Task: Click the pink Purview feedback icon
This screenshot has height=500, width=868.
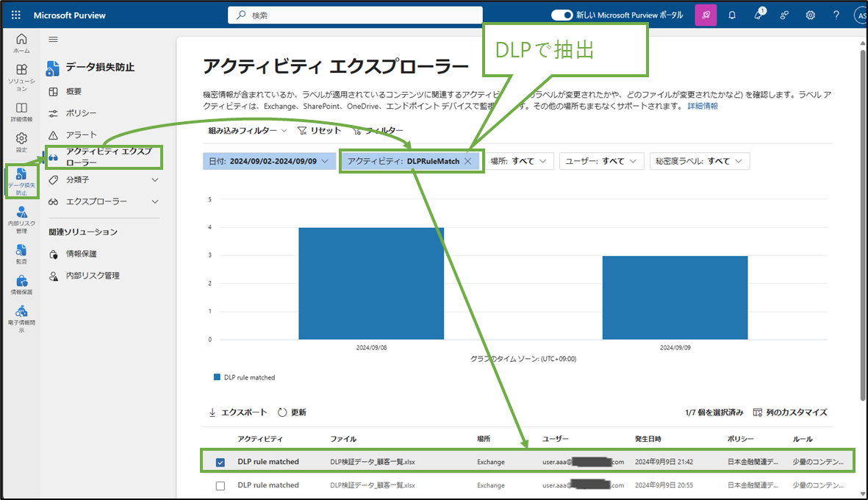Action: [x=706, y=15]
